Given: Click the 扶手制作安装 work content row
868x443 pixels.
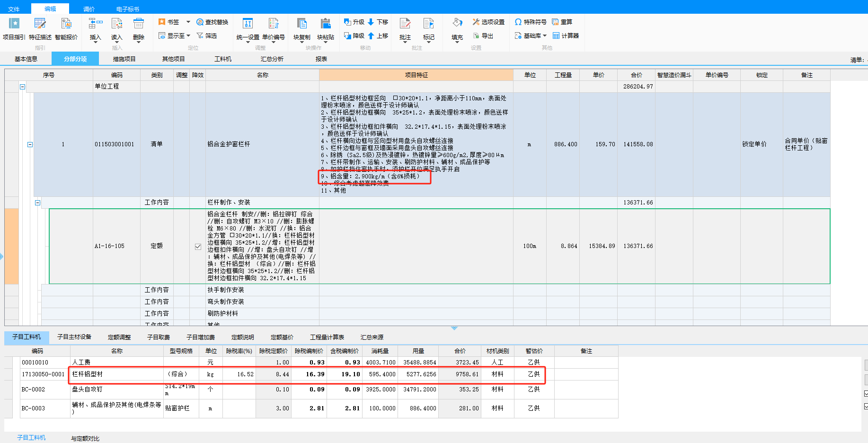Looking at the screenshot, I should click(x=226, y=290).
